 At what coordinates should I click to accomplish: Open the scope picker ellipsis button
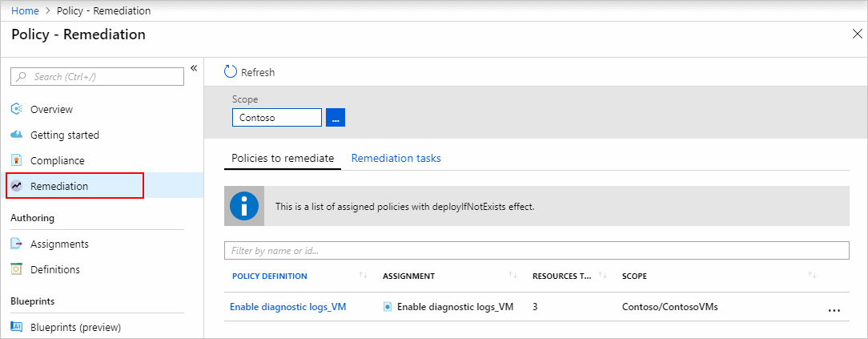tap(336, 118)
